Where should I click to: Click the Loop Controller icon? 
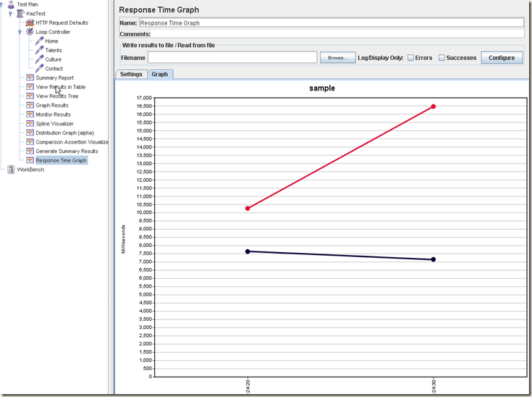30,32
